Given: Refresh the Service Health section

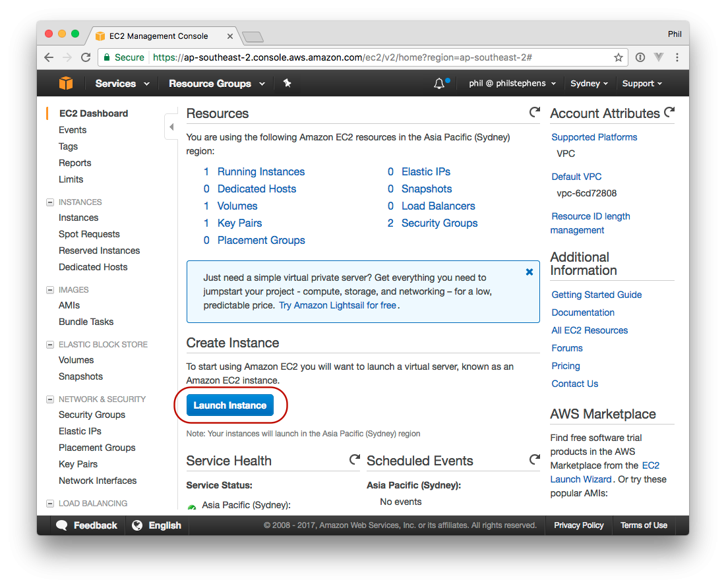Looking at the screenshot, I should [x=355, y=459].
